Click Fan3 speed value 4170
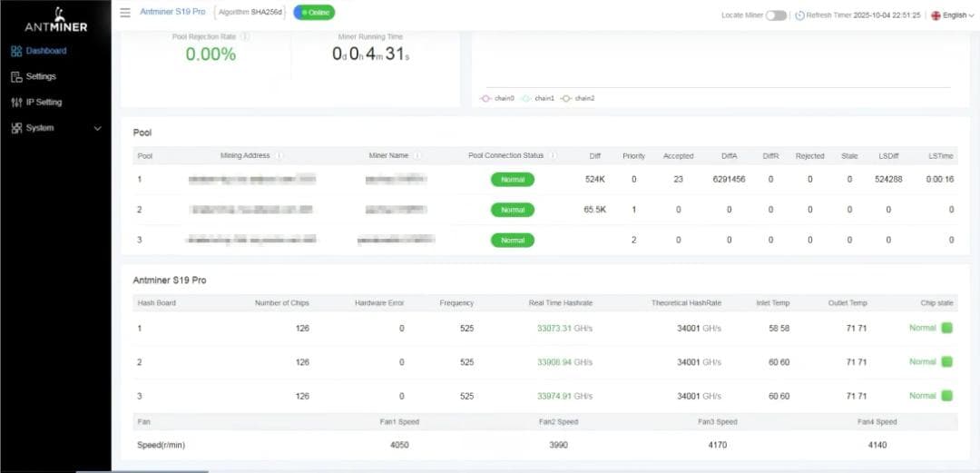 tap(718, 446)
